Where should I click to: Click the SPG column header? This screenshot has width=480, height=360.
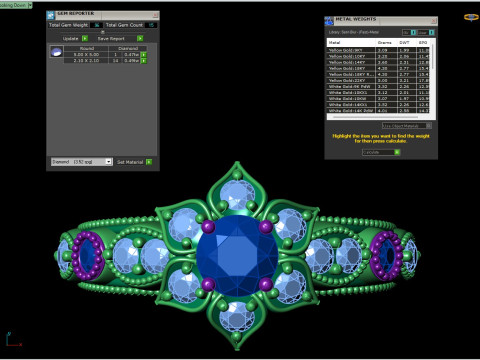click(x=423, y=43)
